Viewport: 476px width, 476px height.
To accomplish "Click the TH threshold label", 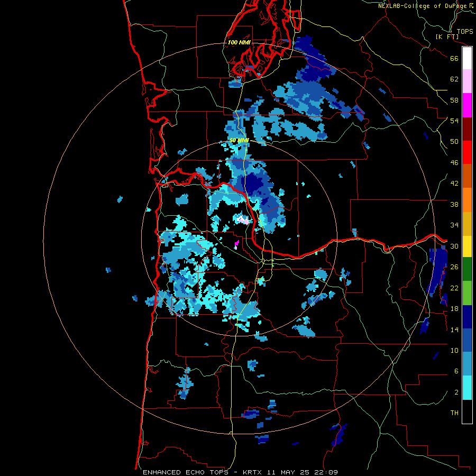I will coord(454,413).
